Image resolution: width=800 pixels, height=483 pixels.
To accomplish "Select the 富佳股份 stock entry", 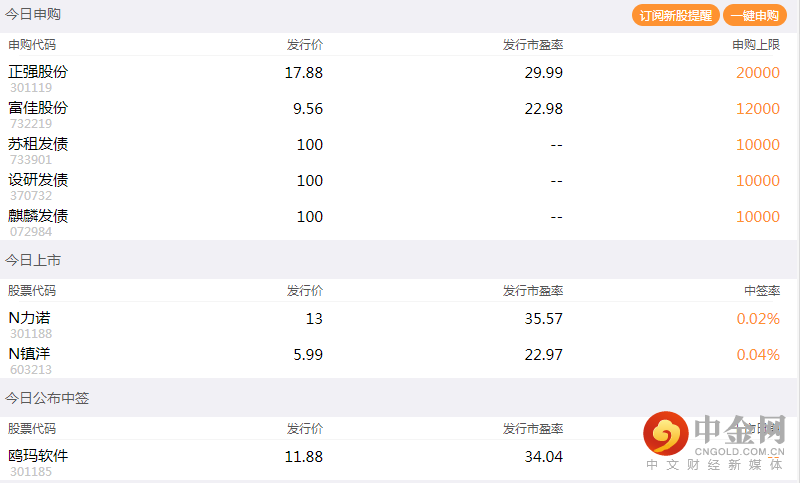I will (x=38, y=108).
